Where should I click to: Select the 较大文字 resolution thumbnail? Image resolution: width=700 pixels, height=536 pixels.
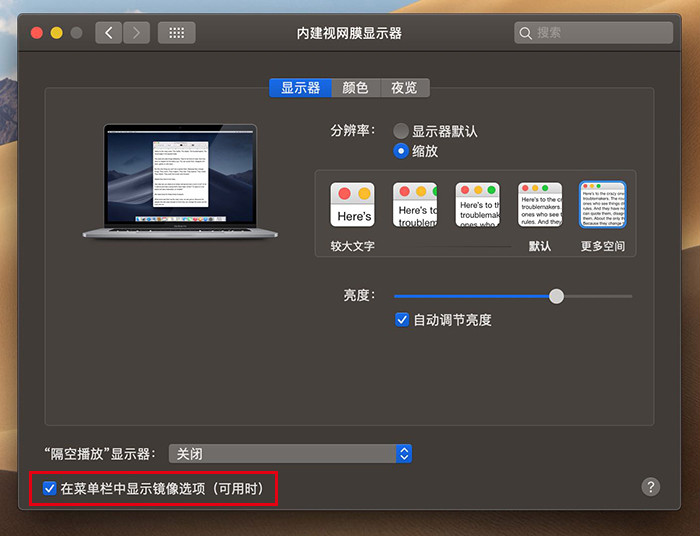pos(352,205)
